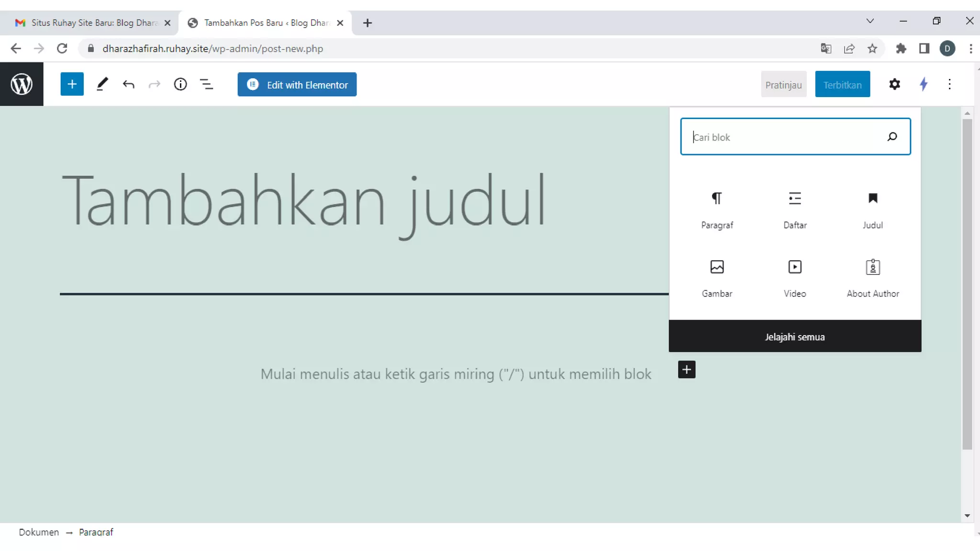
Task: Insert a Video block
Action: pyautogui.click(x=795, y=278)
